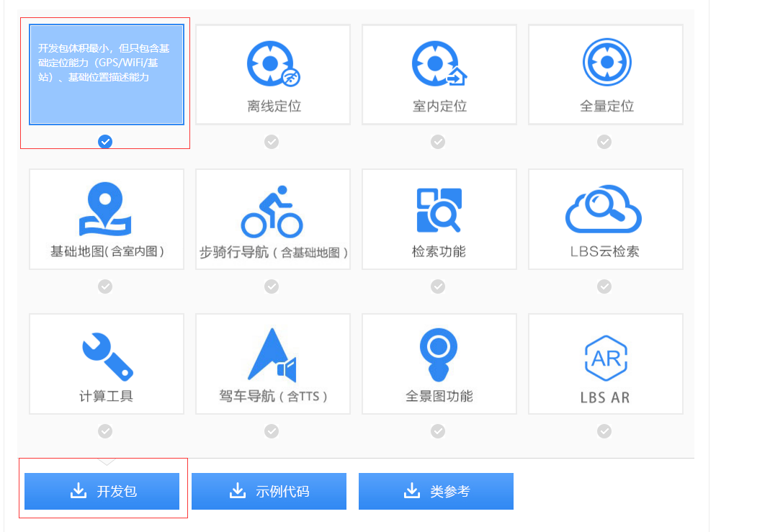Click the selected blue description tile
The height and width of the screenshot is (532, 770).
106,74
